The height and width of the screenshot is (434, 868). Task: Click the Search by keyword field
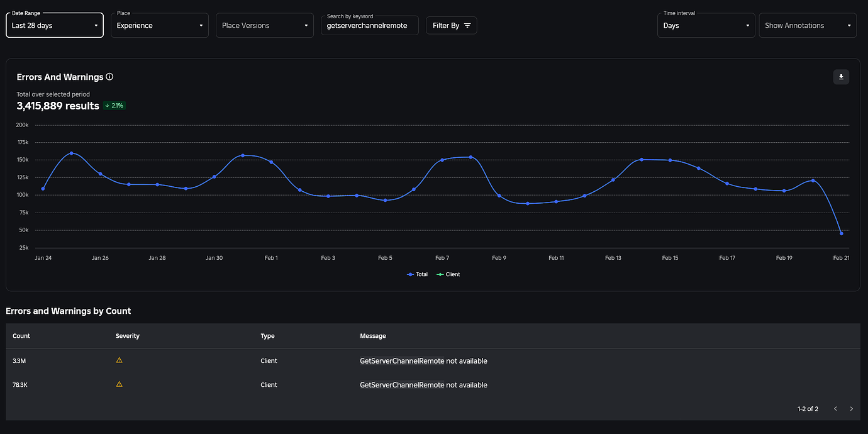click(x=370, y=25)
